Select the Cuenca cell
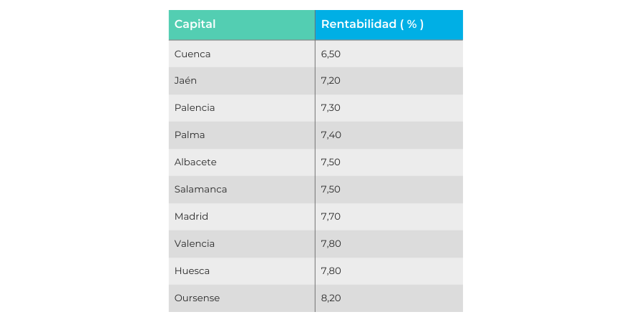The image size is (644, 322). [192, 54]
